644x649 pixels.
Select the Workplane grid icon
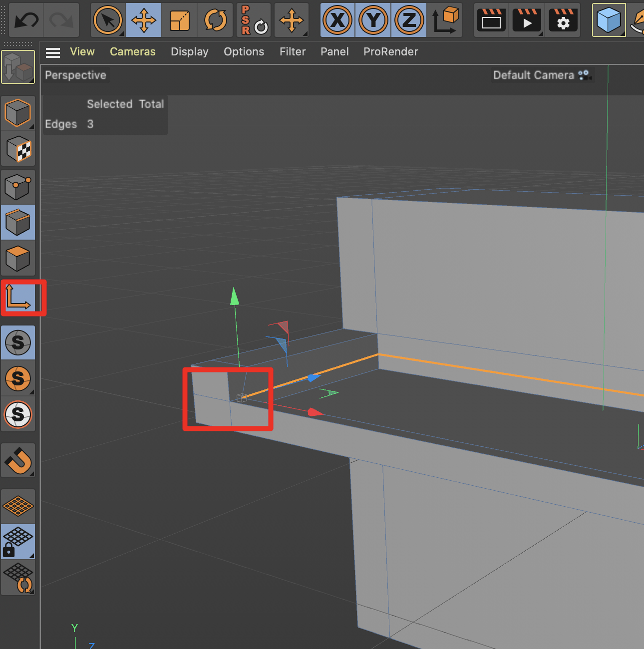click(x=18, y=506)
